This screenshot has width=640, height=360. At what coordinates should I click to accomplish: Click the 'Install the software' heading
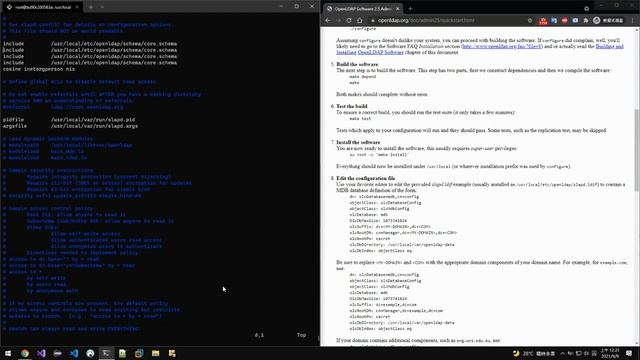358,142
